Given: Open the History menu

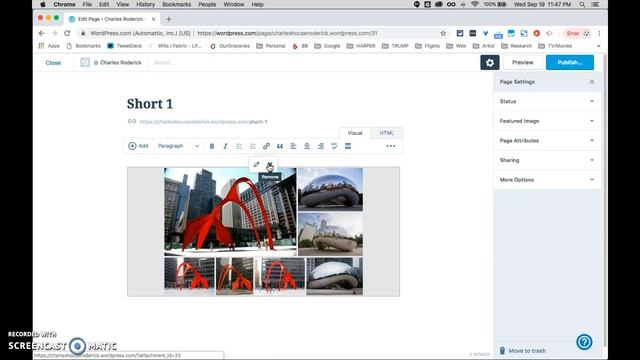Looking at the screenshot, I should pyautogui.click(x=145, y=4).
